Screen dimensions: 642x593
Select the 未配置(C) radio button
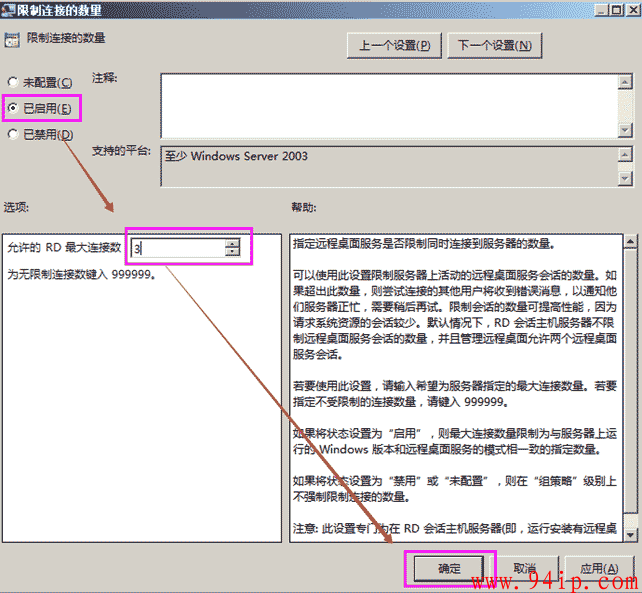tap(13, 82)
